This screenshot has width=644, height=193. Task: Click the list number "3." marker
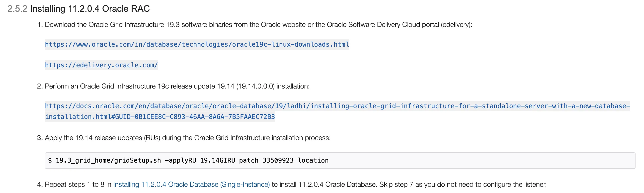(40, 138)
